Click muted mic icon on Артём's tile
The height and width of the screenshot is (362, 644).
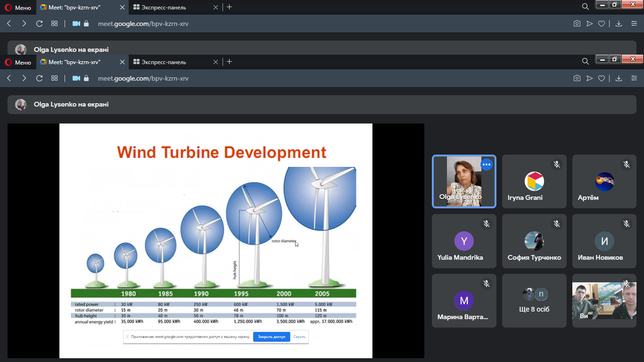627,165
